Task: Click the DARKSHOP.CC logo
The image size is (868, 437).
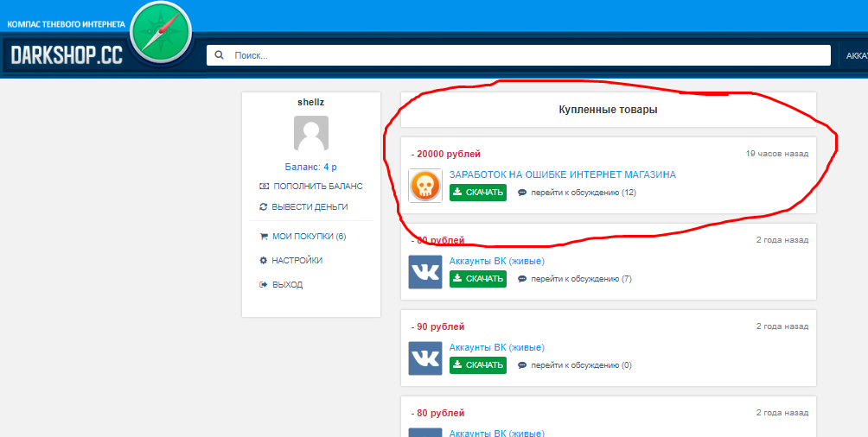Action: click(x=67, y=54)
